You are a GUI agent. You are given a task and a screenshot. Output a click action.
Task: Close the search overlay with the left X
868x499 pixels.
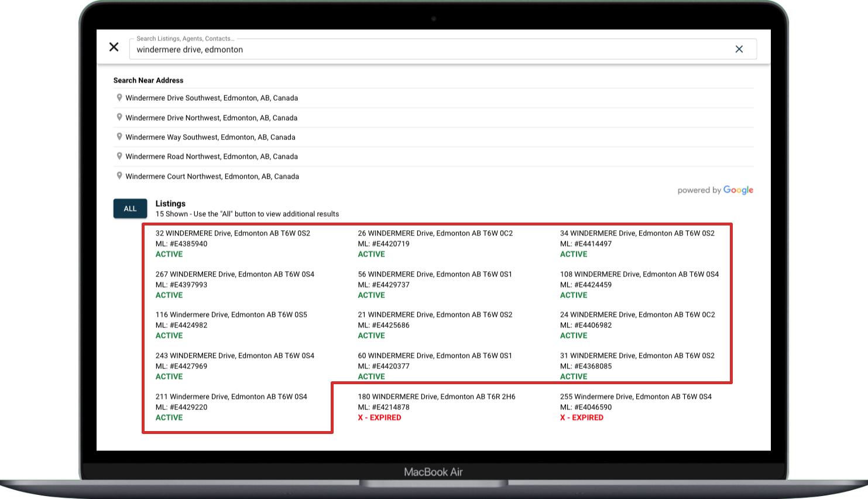(114, 47)
